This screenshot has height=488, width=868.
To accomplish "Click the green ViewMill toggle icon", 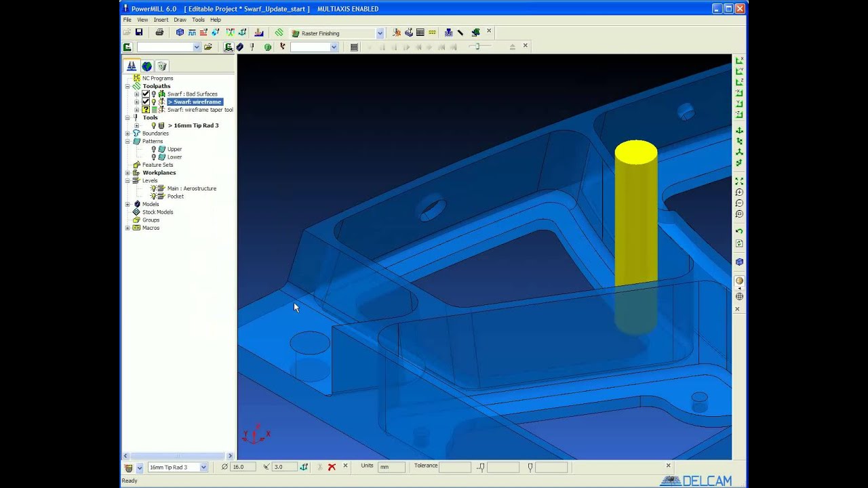I will click(x=127, y=47).
